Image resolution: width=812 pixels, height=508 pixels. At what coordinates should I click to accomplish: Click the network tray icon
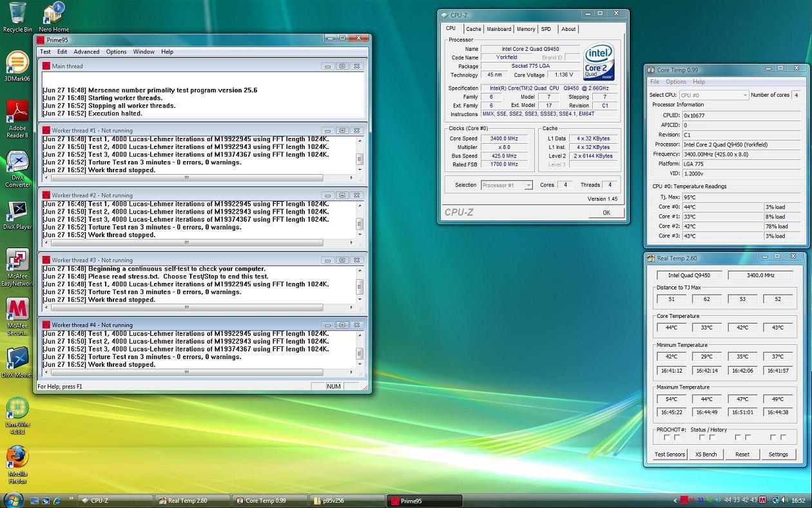coord(776,500)
